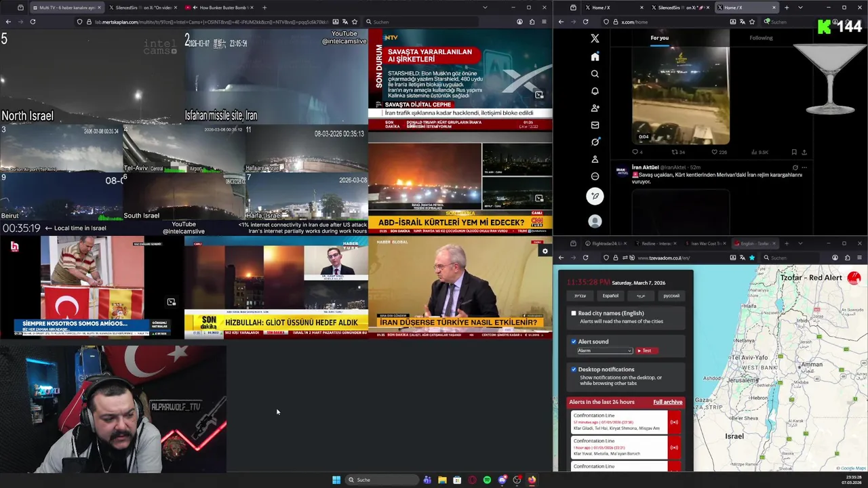Uncheck the Alert sound checkbox
Viewport: 868px width, 488px height.
coord(574,342)
